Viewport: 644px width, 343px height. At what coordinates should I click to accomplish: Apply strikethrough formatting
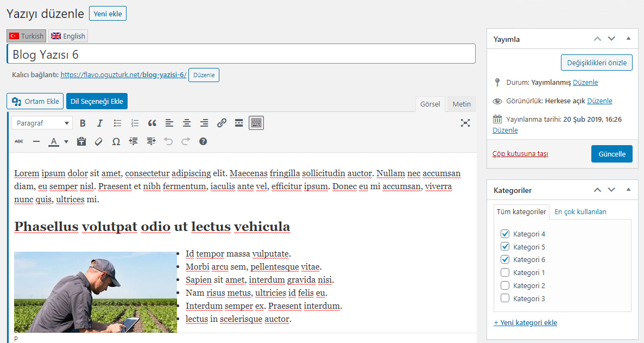(x=19, y=141)
